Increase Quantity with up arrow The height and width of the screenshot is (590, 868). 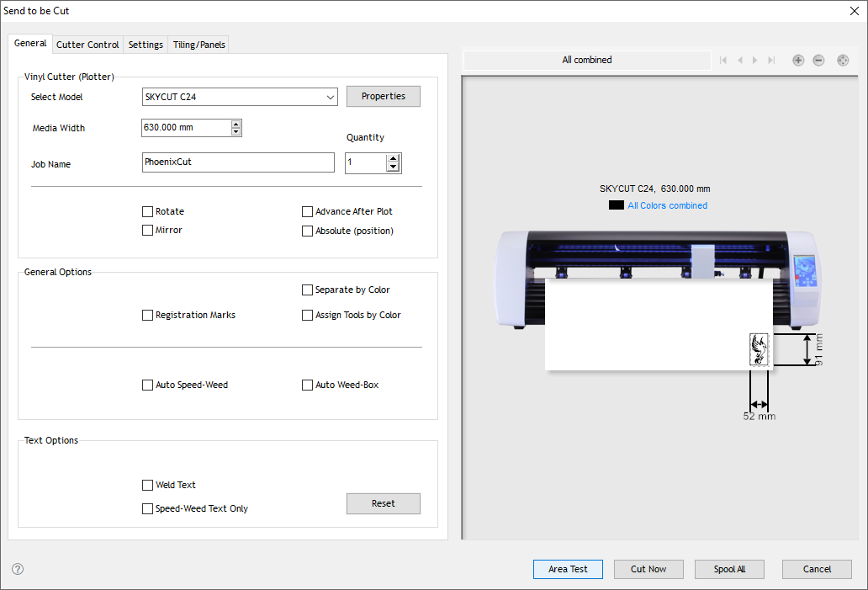[x=393, y=159]
